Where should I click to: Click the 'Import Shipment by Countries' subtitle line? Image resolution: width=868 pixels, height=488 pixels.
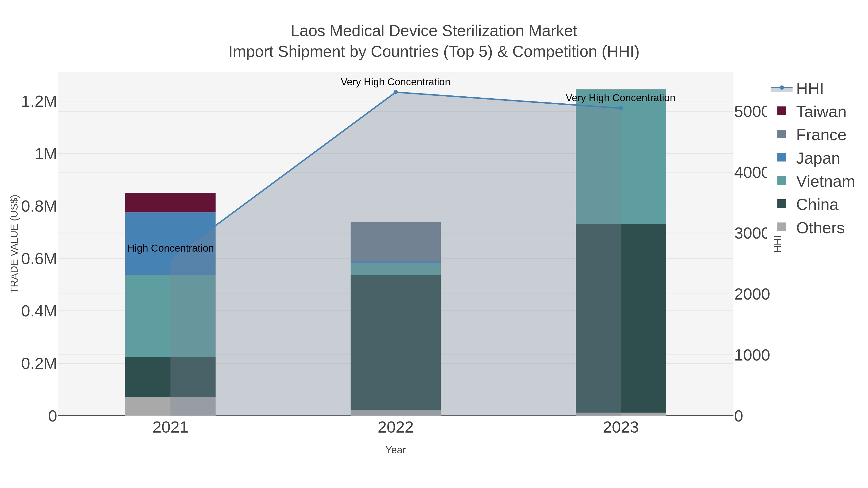click(x=434, y=52)
